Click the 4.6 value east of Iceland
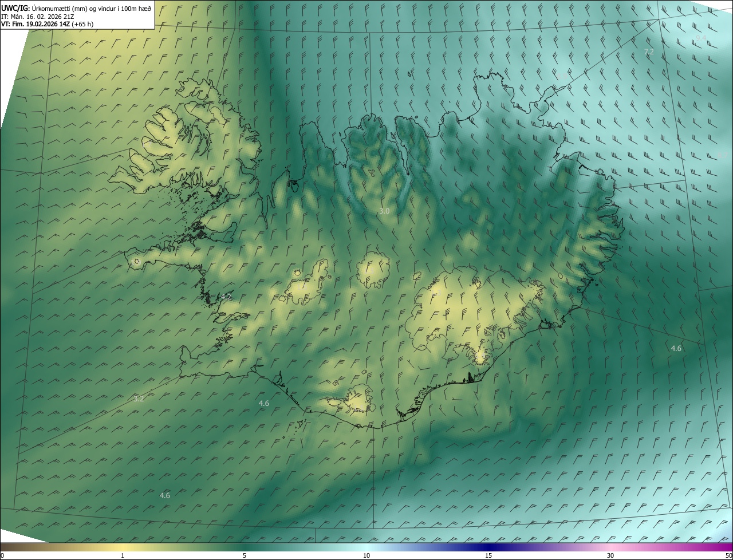The height and width of the screenshot is (560, 733). coord(676,348)
